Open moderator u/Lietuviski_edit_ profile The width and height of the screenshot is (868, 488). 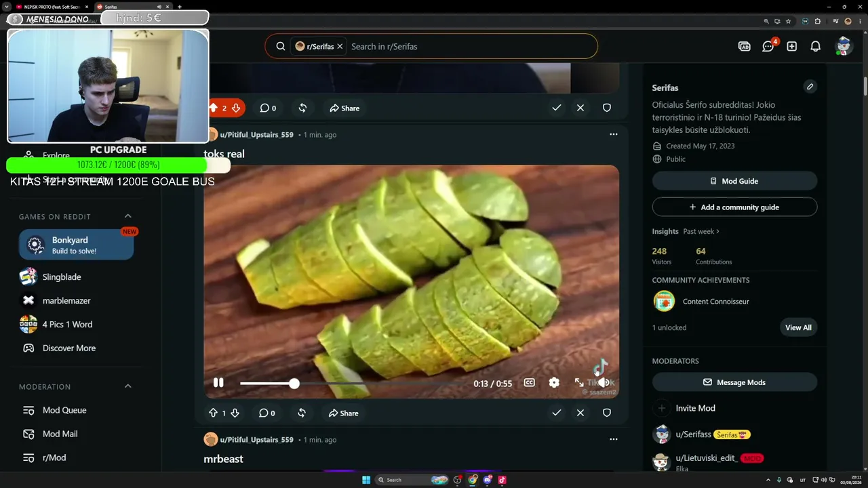(x=707, y=458)
